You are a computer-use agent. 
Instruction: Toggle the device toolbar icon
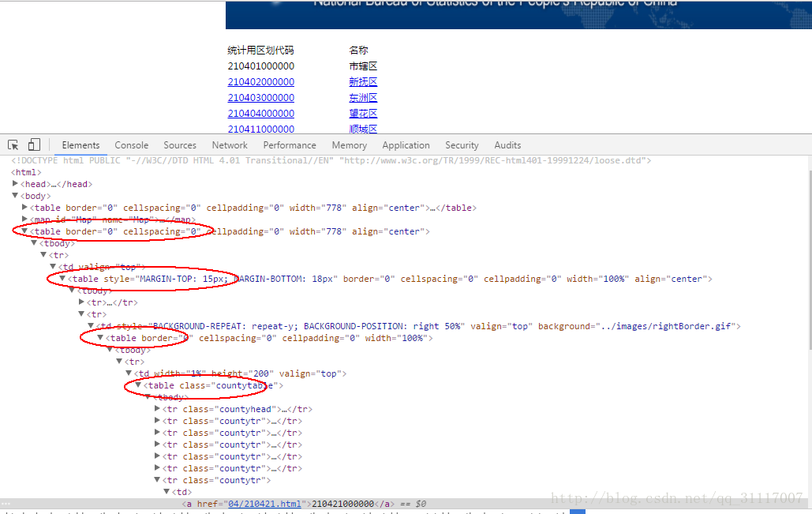click(x=34, y=144)
